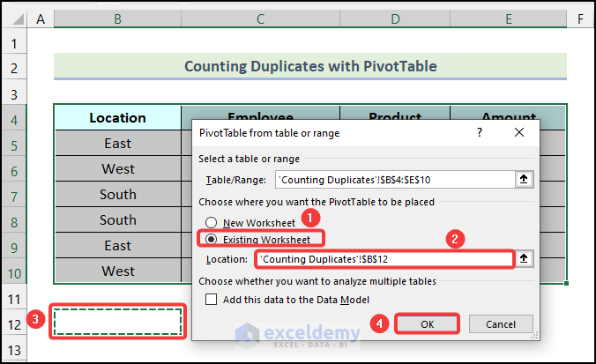
Task: Click inside the Location input field
Action: coord(384,259)
